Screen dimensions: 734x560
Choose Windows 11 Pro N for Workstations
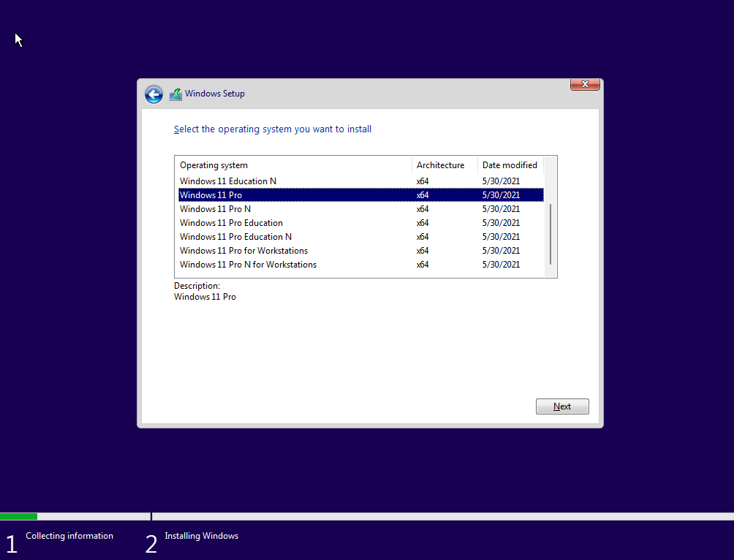tap(248, 265)
